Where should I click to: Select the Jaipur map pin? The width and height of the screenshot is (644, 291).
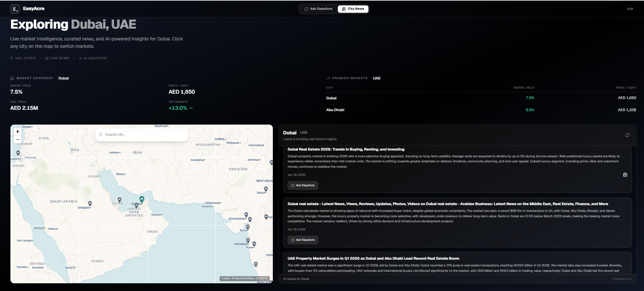pos(266,189)
